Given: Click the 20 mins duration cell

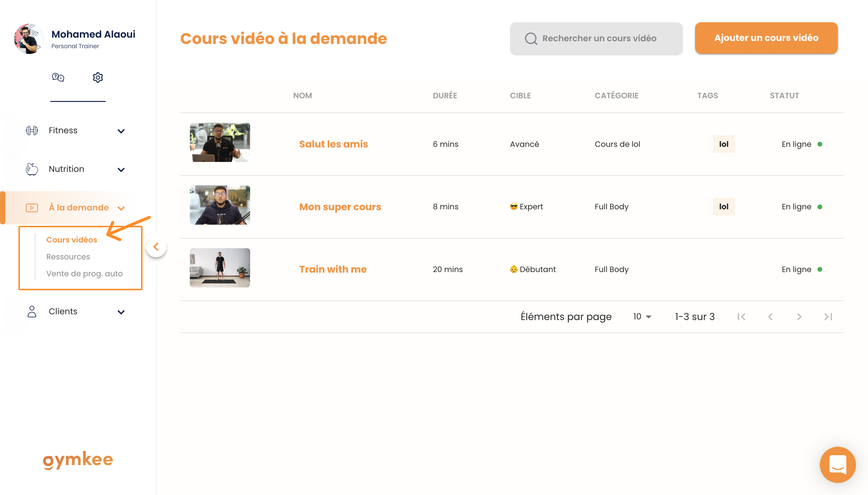Looking at the screenshot, I should pyautogui.click(x=447, y=270).
